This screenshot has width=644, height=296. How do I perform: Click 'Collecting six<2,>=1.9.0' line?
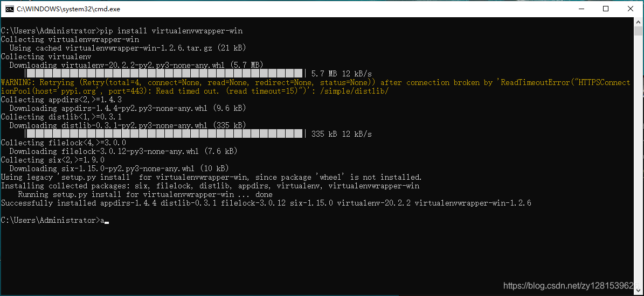pos(53,160)
